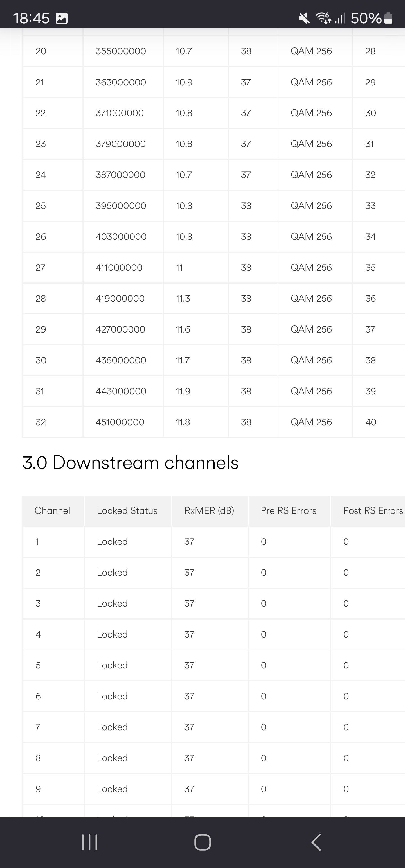Select the Locked Status column header
The image size is (405, 868).
127,511
